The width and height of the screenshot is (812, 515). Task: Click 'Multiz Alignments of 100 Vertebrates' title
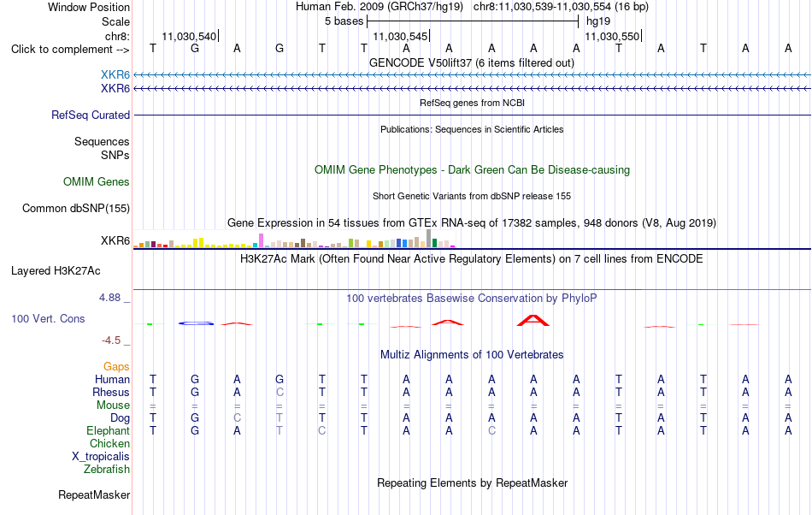[472, 355]
